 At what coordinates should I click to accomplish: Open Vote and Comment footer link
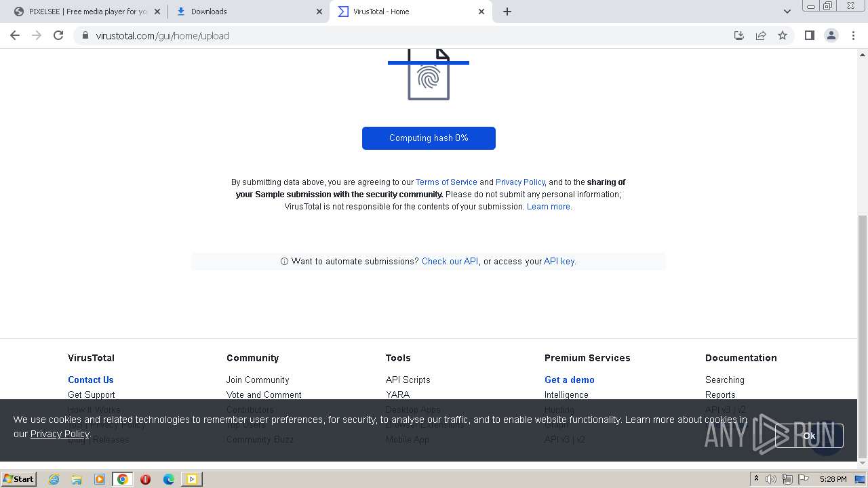tap(264, 395)
